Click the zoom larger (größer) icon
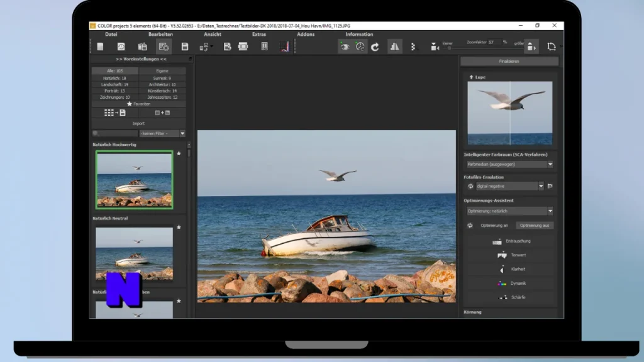644x362 pixels. [531, 47]
